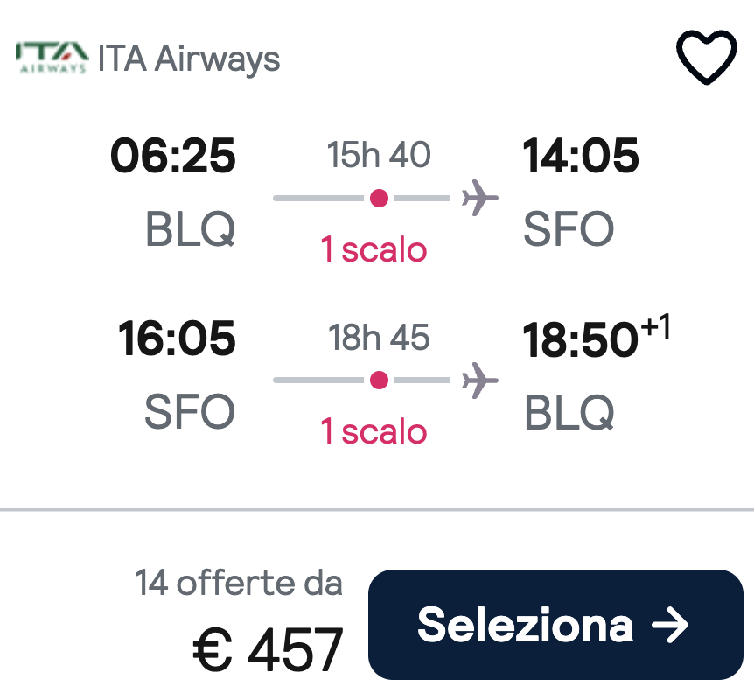Click the return flight airplane icon

tap(479, 380)
